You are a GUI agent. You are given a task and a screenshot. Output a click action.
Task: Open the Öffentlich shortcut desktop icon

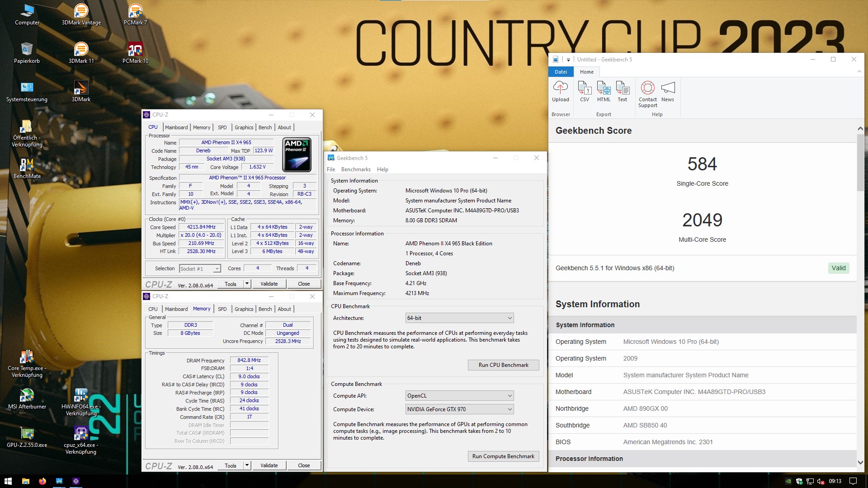point(27,133)
